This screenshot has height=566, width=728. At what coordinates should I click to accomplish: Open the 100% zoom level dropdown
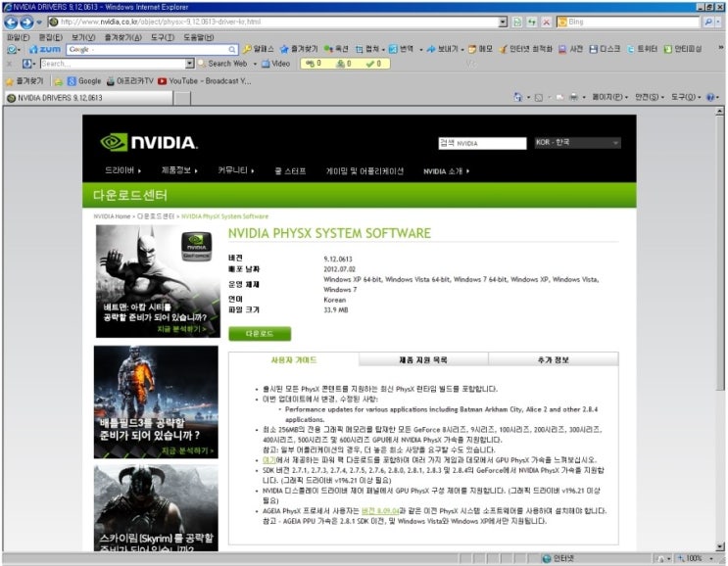pyautogui.click(x=710, y=558)
